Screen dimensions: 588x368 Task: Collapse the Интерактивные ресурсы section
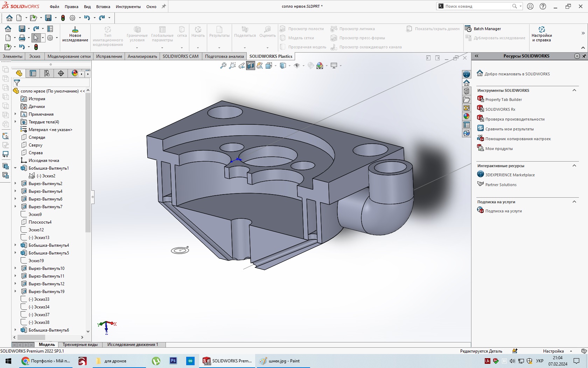(574, 166)
